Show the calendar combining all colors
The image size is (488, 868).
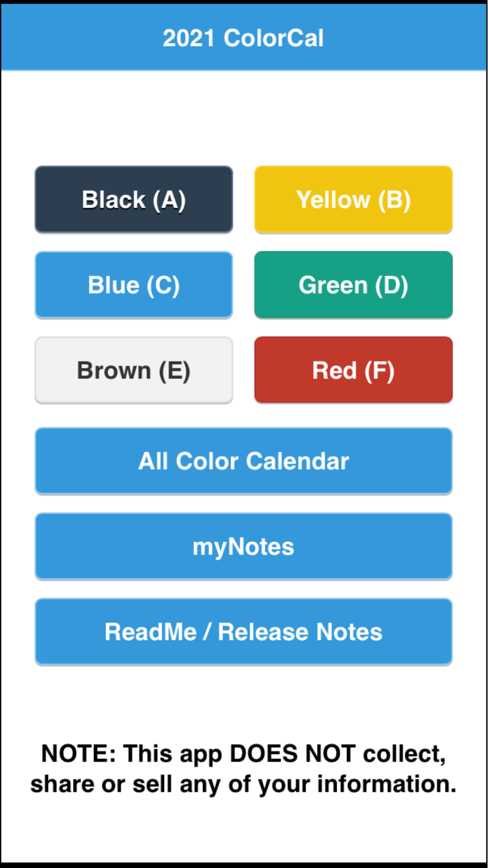click(x=244, y=461)
